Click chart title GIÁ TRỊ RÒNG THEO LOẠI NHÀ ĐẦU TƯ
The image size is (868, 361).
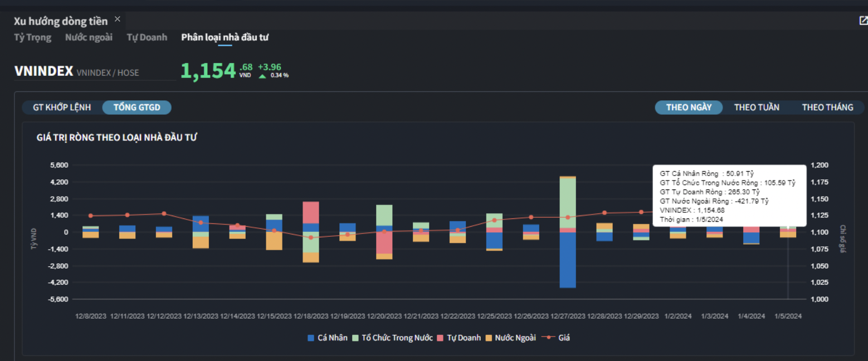coord(116,138)
